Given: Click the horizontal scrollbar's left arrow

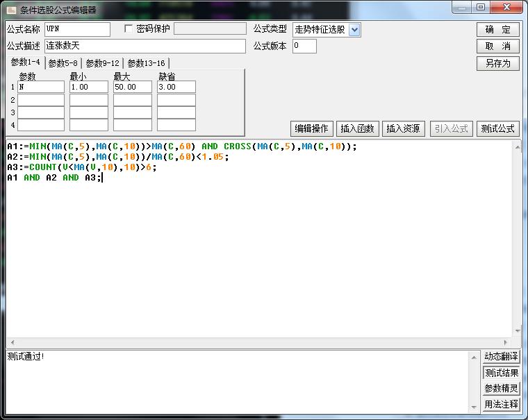Looking at the screenshot, I should tap(13, 342).
